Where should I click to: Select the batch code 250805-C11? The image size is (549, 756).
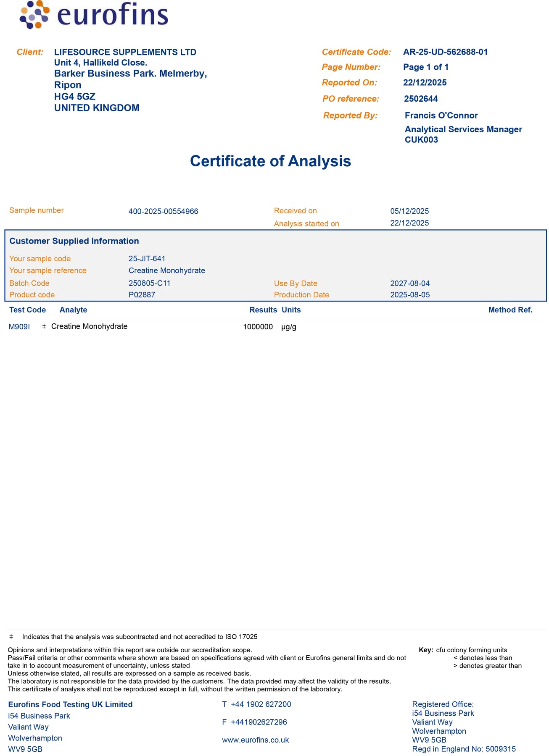pos(149,283)
